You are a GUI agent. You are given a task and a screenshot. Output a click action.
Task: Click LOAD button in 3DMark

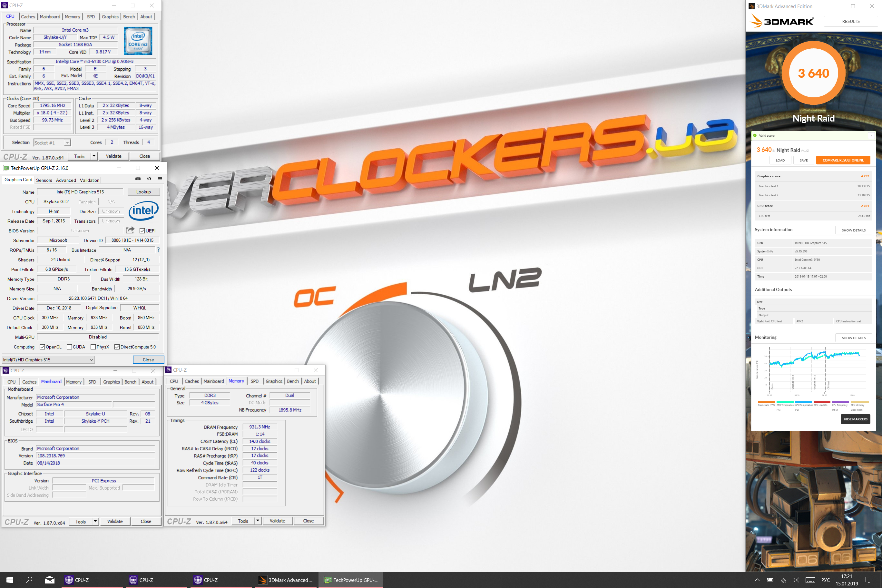click(780, 160)
